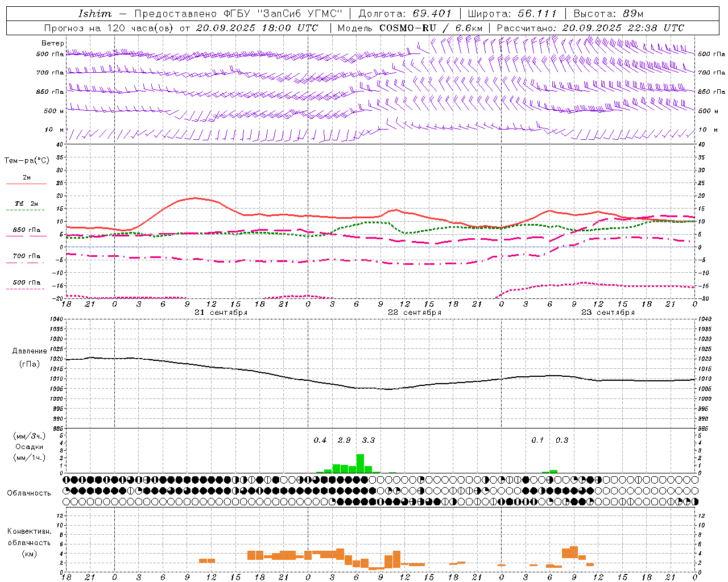728x582 pixels.
Task: Click the Давление pressure panel label
Action: click(30, 351)
